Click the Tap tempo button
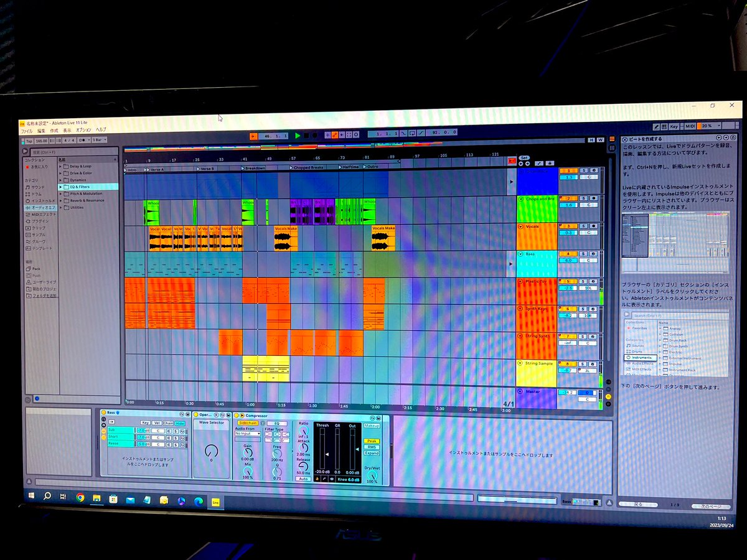 point(29,141)
